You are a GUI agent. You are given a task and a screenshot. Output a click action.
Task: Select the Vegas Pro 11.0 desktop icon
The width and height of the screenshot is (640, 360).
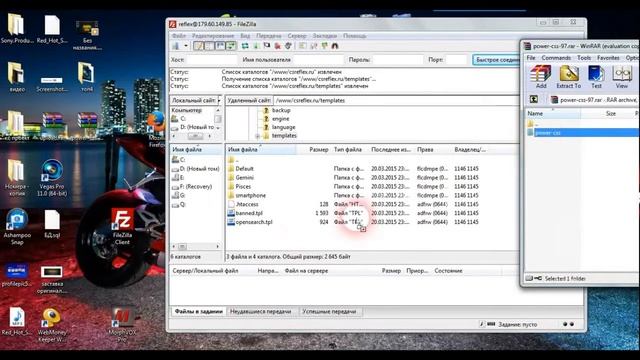click(x=51, y=178)
